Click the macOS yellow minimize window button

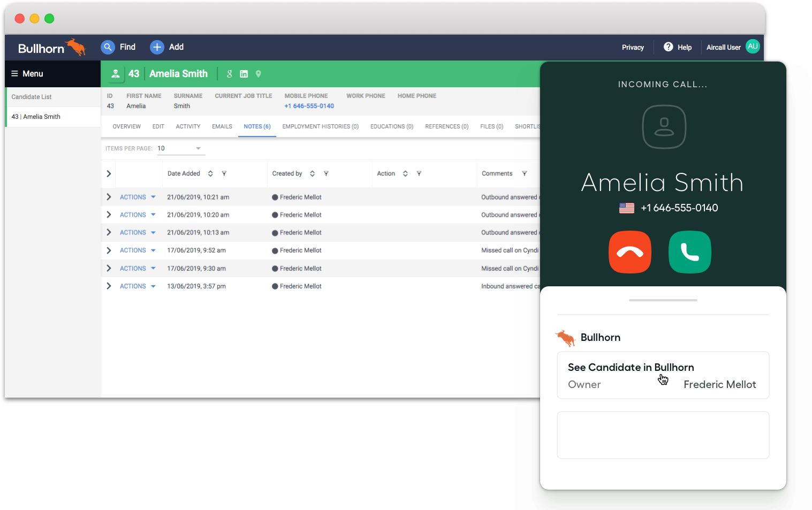(x=34, y=19)
